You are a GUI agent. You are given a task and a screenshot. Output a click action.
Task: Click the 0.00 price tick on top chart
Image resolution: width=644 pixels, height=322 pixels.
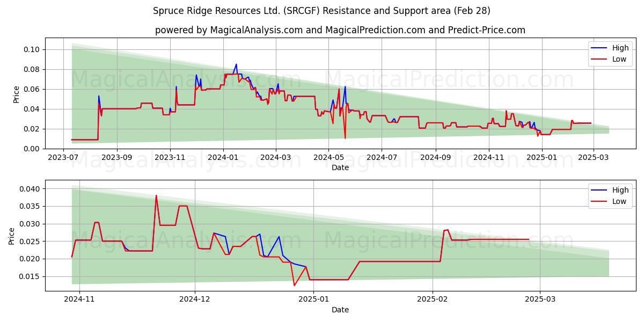click(32, 149)
